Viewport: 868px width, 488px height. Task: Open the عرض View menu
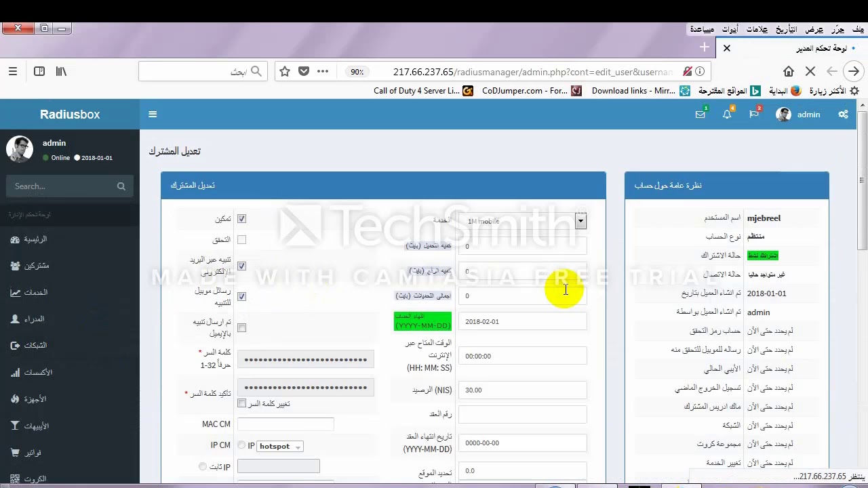click(x=814, y=29)
